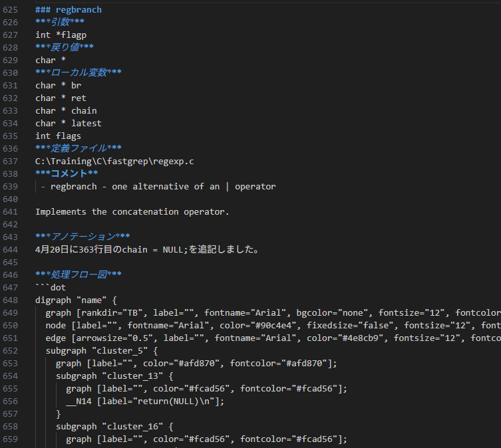Place cursor on 'char *' at line 629
Viewport: 501px width, 448px height.
(51, 60)
